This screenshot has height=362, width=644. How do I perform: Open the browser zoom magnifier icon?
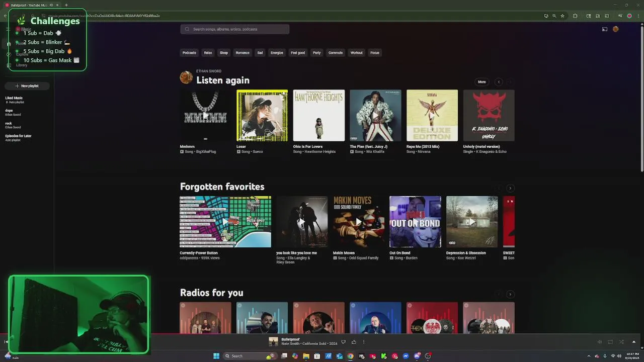click(554, 16)
